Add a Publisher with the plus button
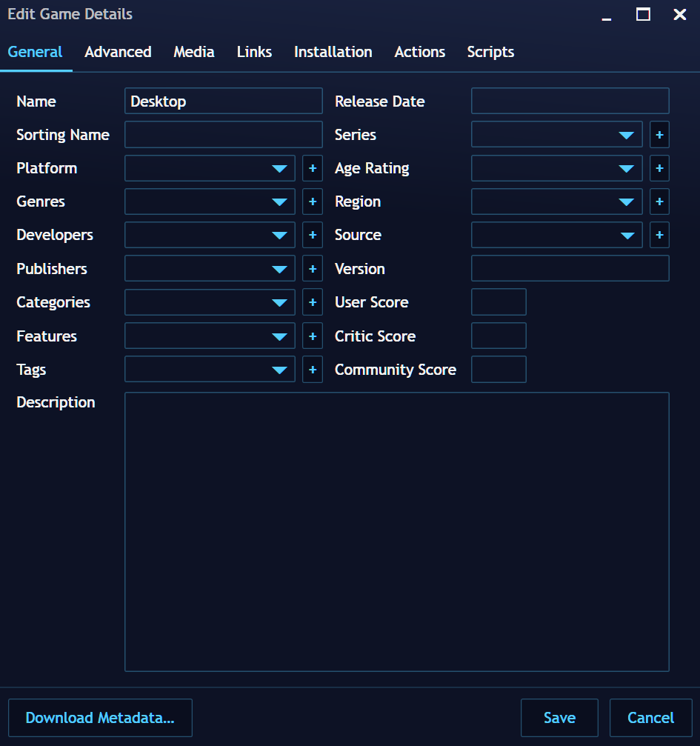The width and height of the screenshot is (700, 746). pyautogui.click(x=312, y=268)
